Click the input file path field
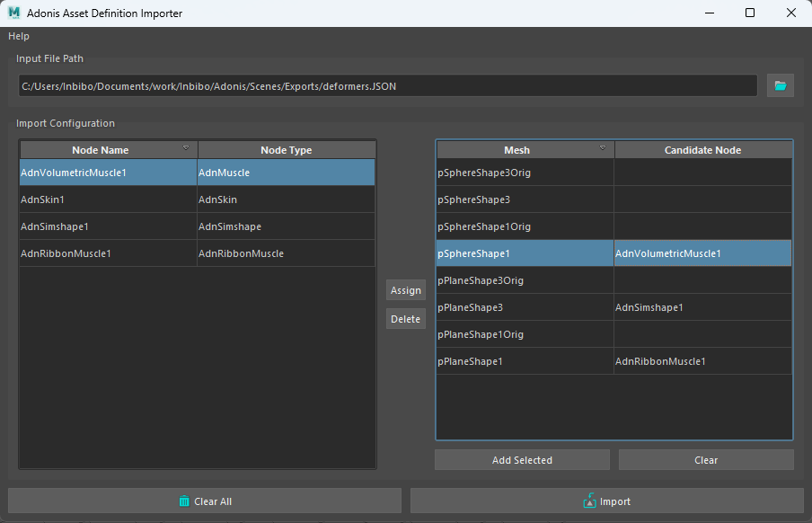Viewport: 812px width, 523px height. [x=388, y=86]
